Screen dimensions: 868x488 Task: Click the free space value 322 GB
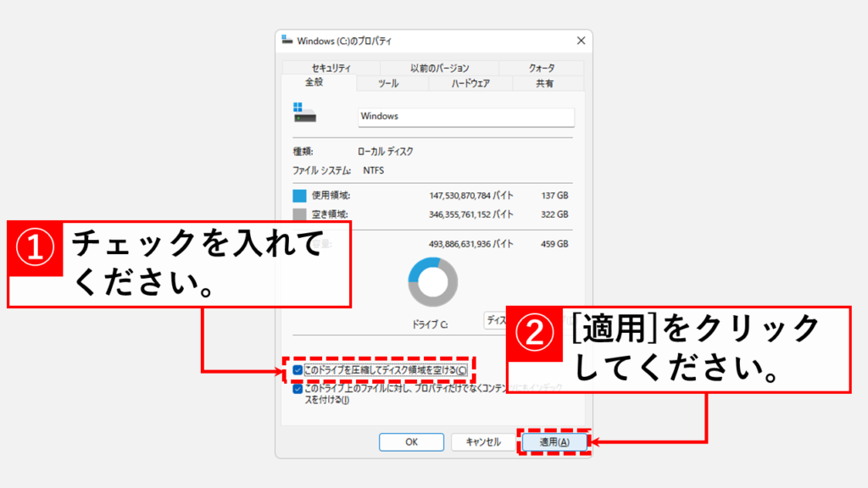click(x=554, y=214)
